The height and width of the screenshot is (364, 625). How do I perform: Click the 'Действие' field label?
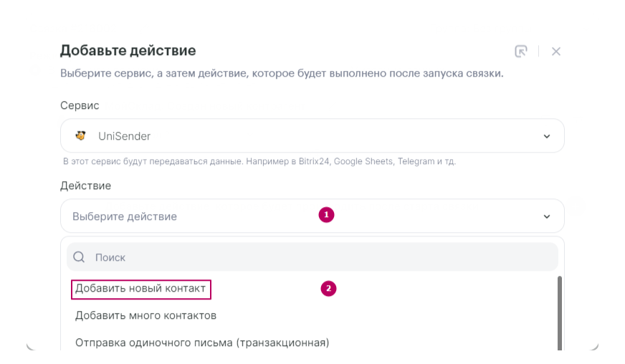[86, 186]
